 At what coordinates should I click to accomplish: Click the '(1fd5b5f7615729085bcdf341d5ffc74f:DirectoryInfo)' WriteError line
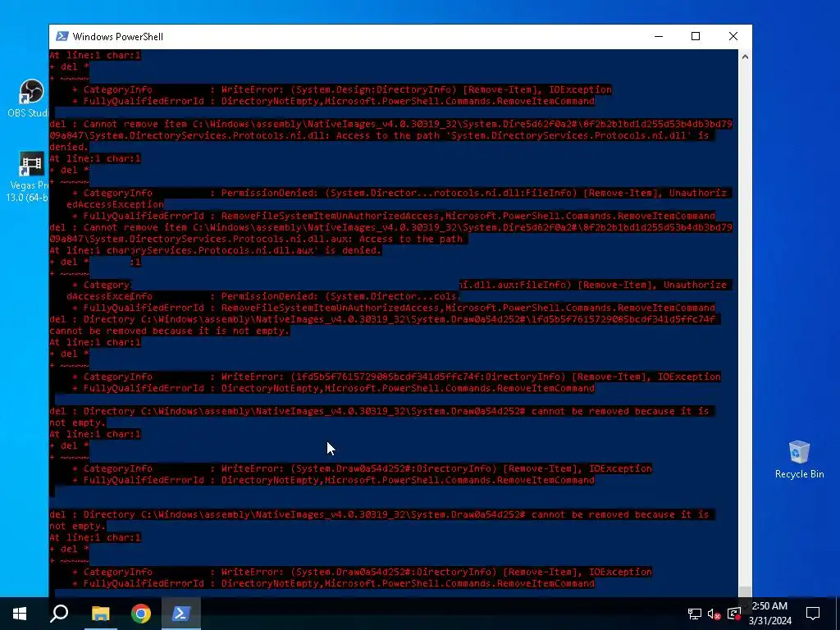coord(396,377)
